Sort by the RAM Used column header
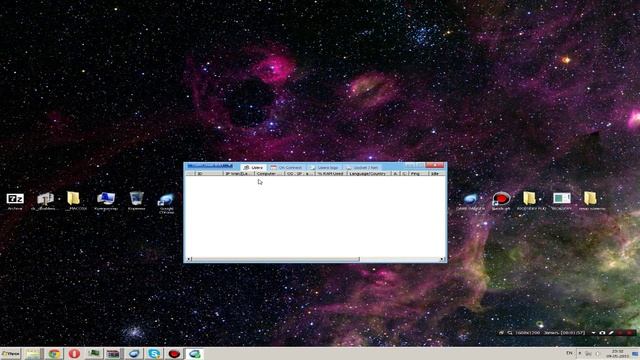Viewport: 640px width, 360px height. click(331, 173)
